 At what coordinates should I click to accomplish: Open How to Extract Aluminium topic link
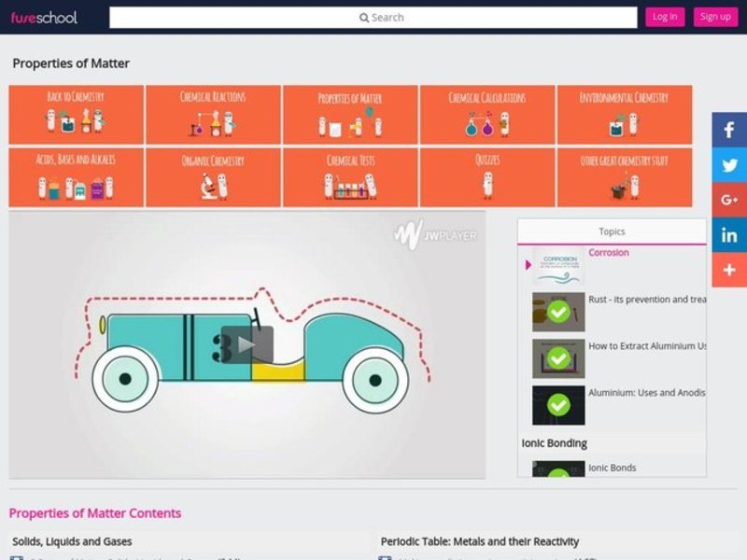pyautogui.click(x=647, y=346)
